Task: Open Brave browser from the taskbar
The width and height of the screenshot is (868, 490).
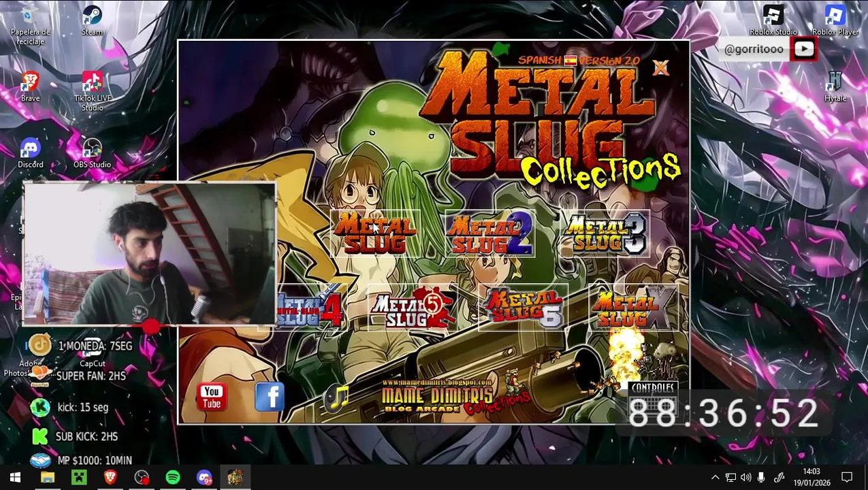Action: click(110, 478)
